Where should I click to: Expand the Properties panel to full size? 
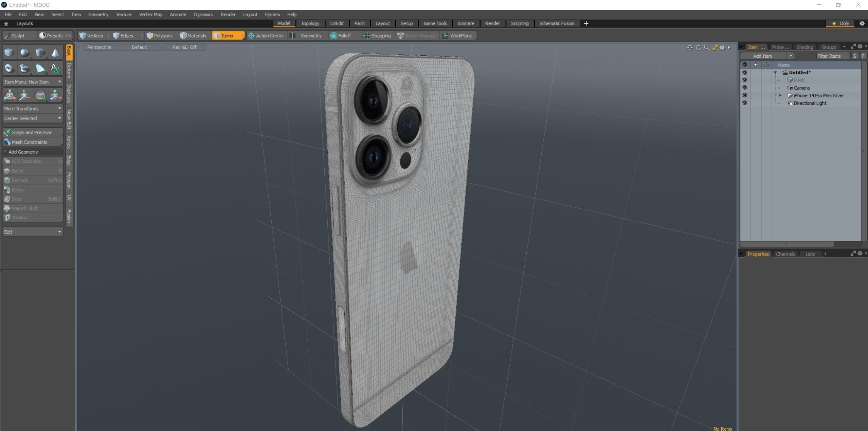point(853,254)
